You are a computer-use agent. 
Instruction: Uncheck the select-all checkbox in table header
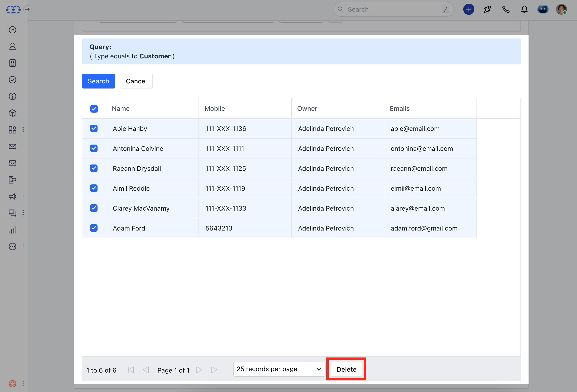click(94, 108)
